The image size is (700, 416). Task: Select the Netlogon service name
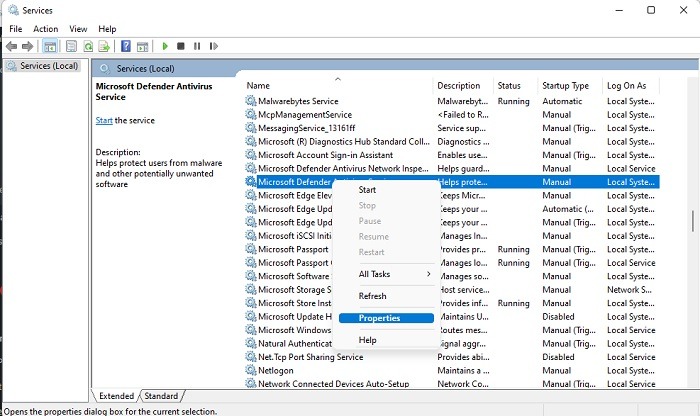(x=275, y=370)
